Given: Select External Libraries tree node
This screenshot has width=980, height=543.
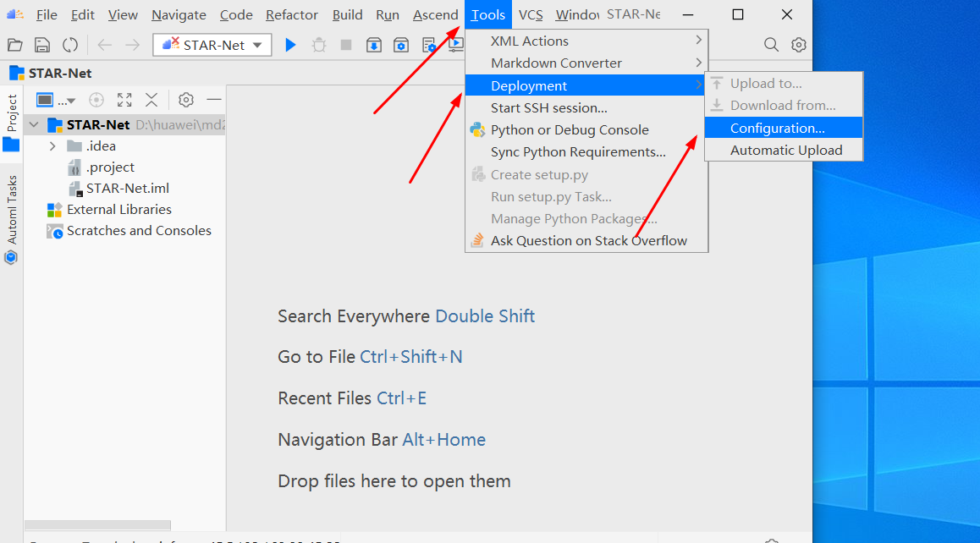Looking at the screenshot, I should (x=118, y=209).
